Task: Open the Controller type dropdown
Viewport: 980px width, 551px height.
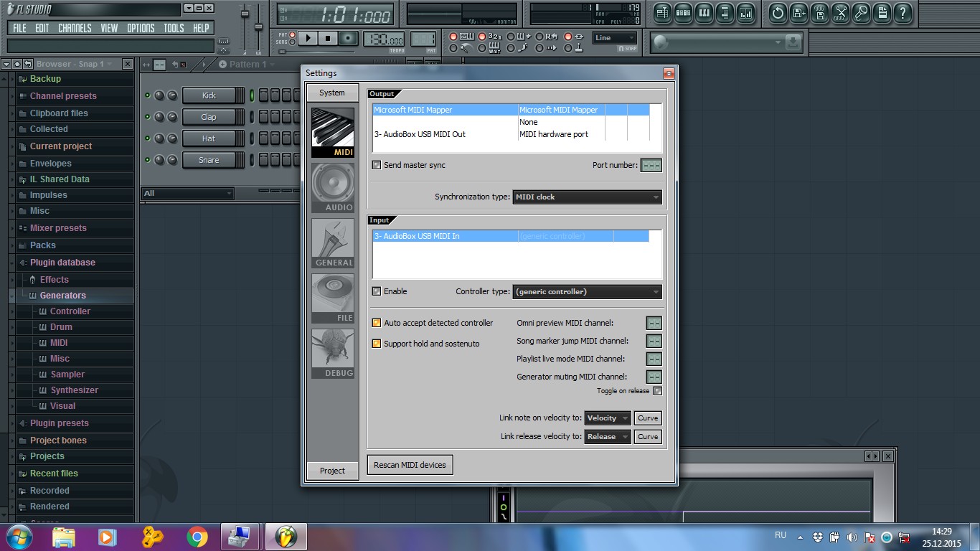Action: point(587,292)
